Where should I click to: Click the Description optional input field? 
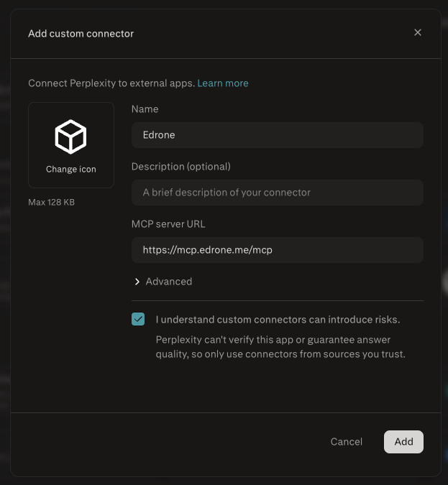tap(278, 193)
